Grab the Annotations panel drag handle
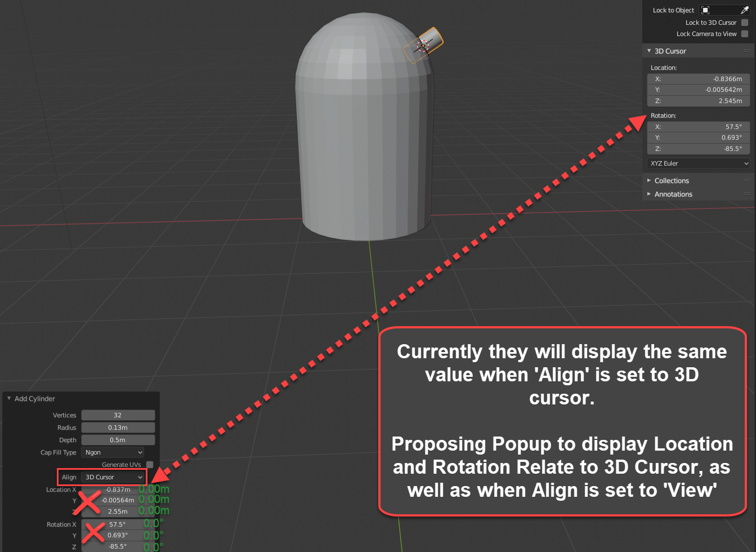Viewport: 756px width, 552px height. [747, 194]
